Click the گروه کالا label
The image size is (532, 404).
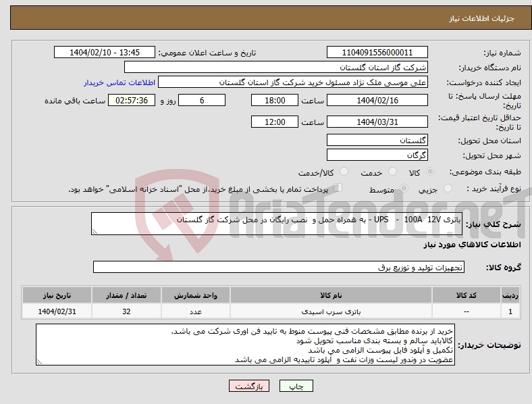pos(504,267)
